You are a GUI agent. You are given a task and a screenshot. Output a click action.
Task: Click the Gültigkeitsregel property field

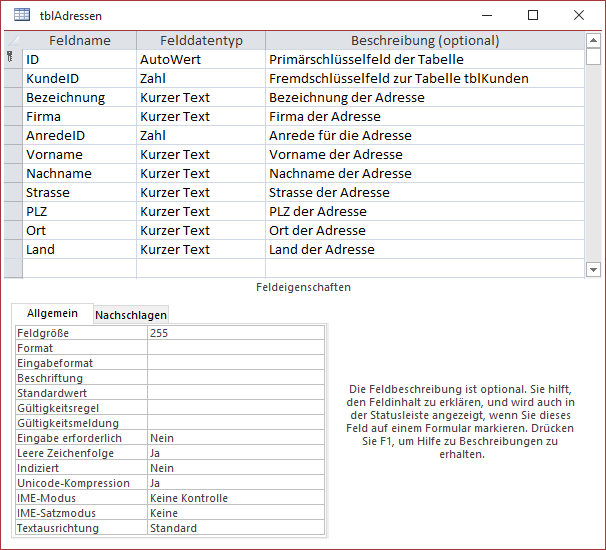pos(236,408)
